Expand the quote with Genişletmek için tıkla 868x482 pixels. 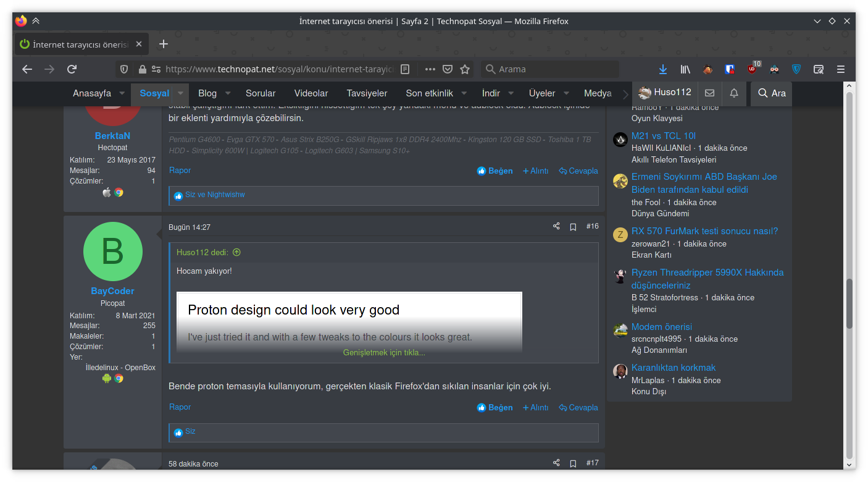click(x=384, y=353)
